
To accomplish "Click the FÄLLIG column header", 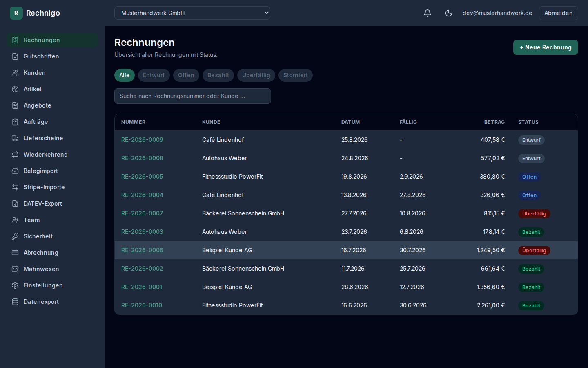I will [408, 122].
